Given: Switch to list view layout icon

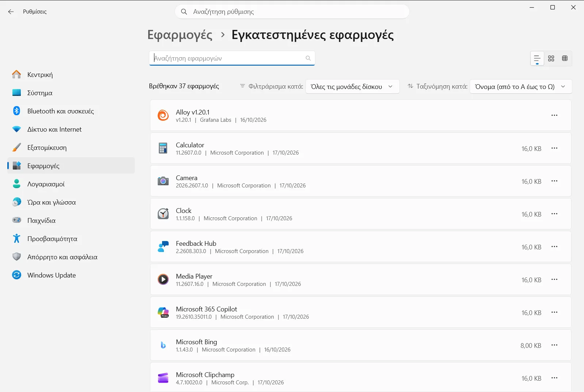Looking at the screenshot, I should pyautogui.click(x=537, y=58).
